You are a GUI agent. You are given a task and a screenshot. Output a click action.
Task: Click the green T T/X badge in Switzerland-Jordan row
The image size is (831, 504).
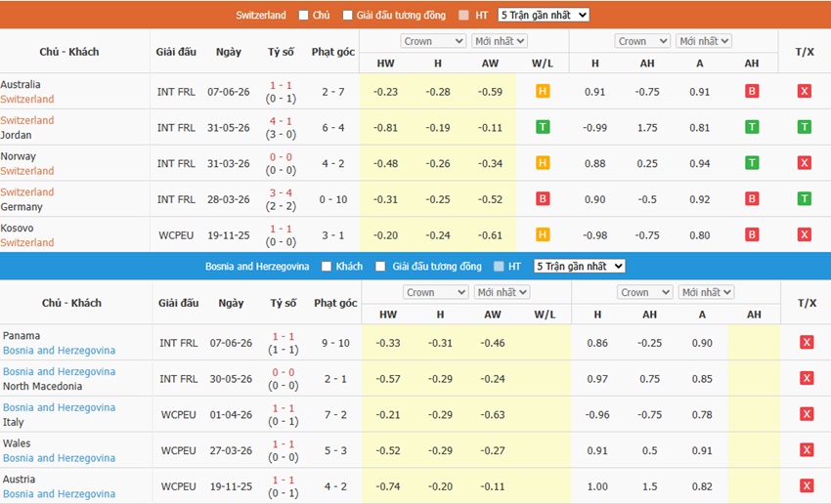tap(804, 127)
